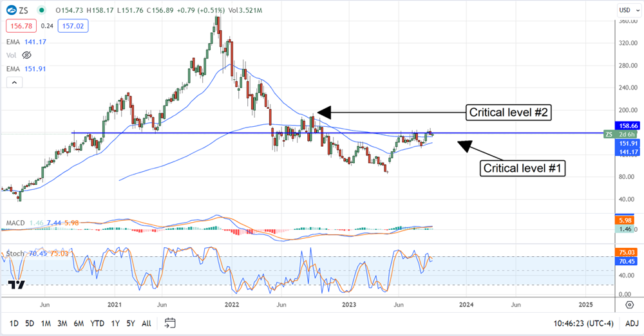Show All available chart history

pyautogui.click(x=147, y=322)
